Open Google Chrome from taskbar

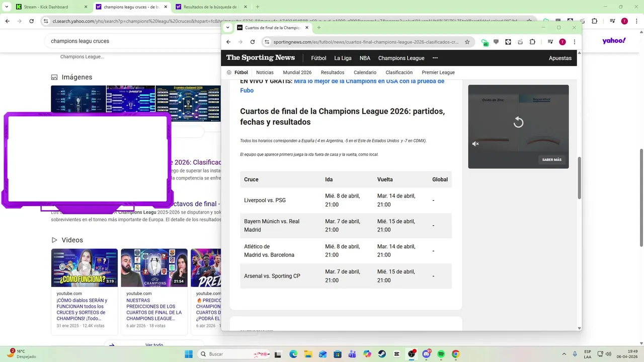(x=456, y=354)
